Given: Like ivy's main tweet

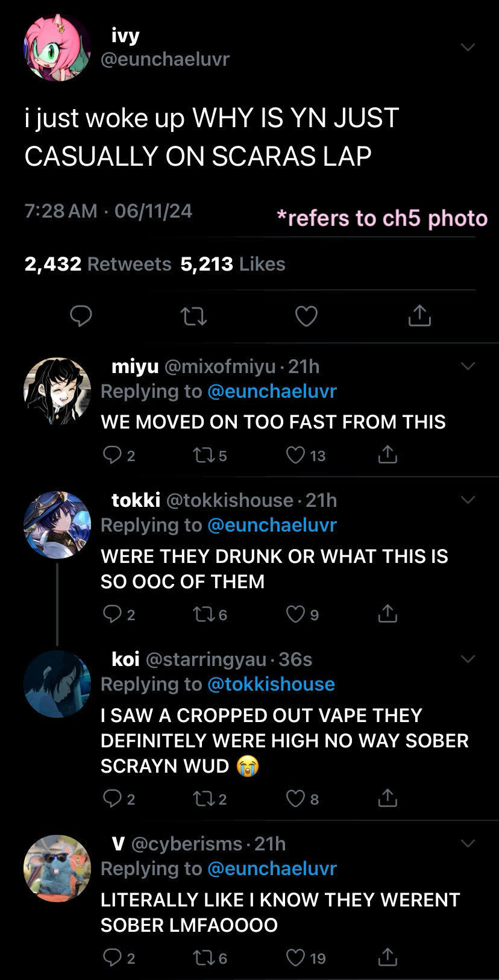Looking at the screenshot, I should click(x=306, y=316).
